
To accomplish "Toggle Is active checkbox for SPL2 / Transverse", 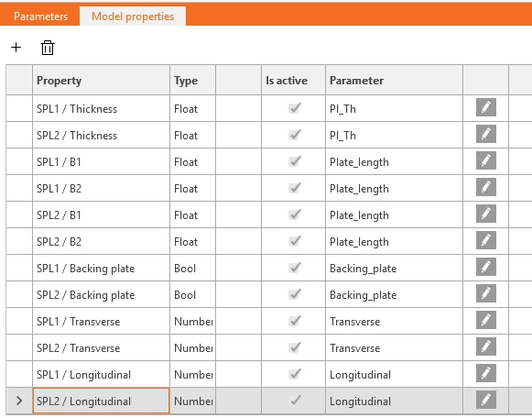I will pos(295,347).
